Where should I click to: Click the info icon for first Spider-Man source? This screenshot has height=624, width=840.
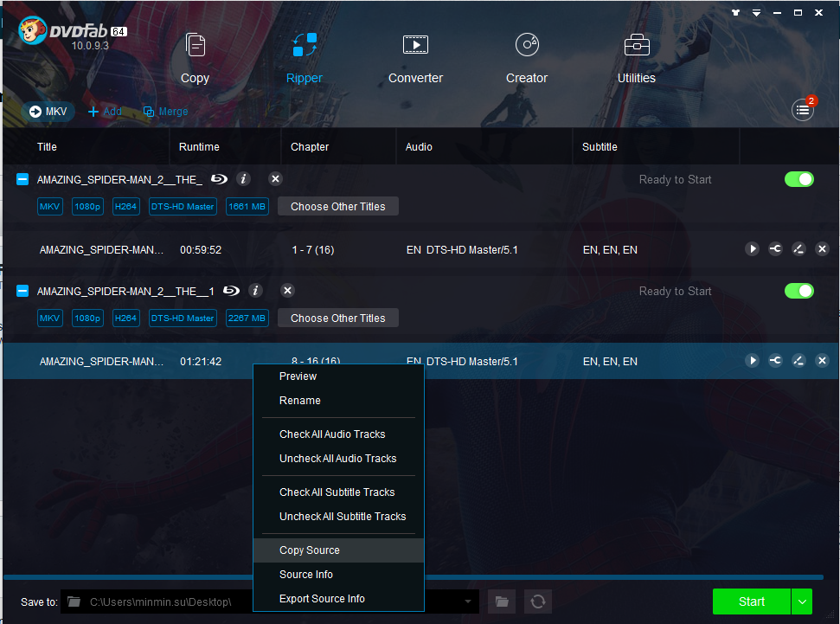pos(243,179)
